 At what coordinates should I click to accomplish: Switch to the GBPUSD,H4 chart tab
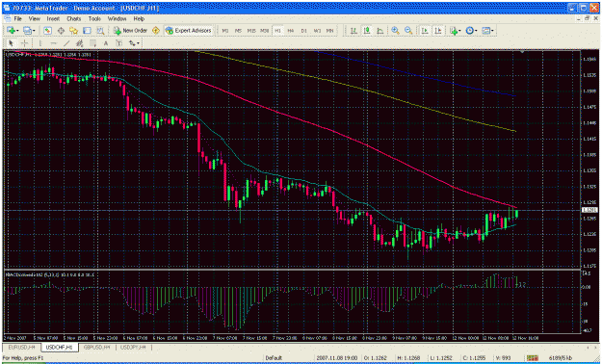coord(97,347)
